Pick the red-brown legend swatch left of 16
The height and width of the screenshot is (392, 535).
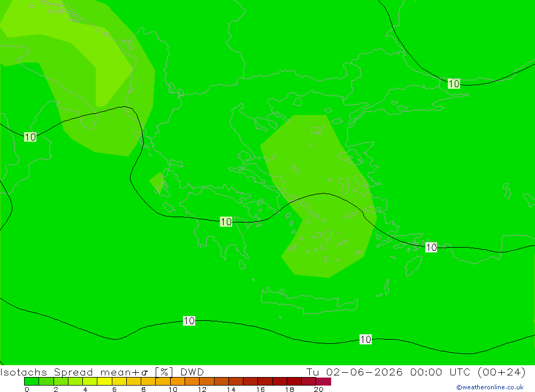[251, 381]
